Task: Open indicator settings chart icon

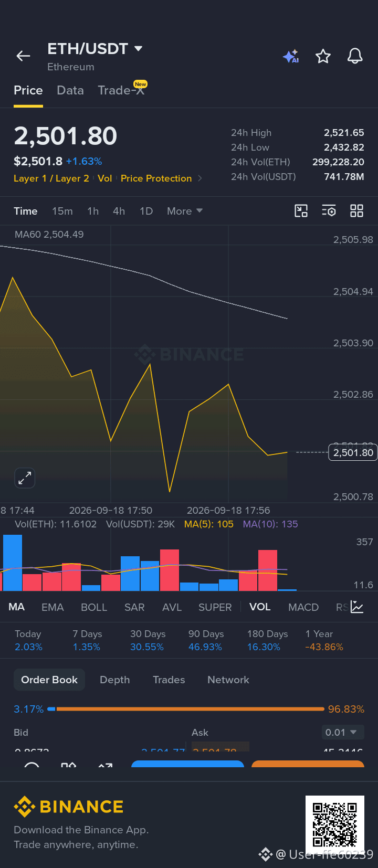Action: coord(357,607)
